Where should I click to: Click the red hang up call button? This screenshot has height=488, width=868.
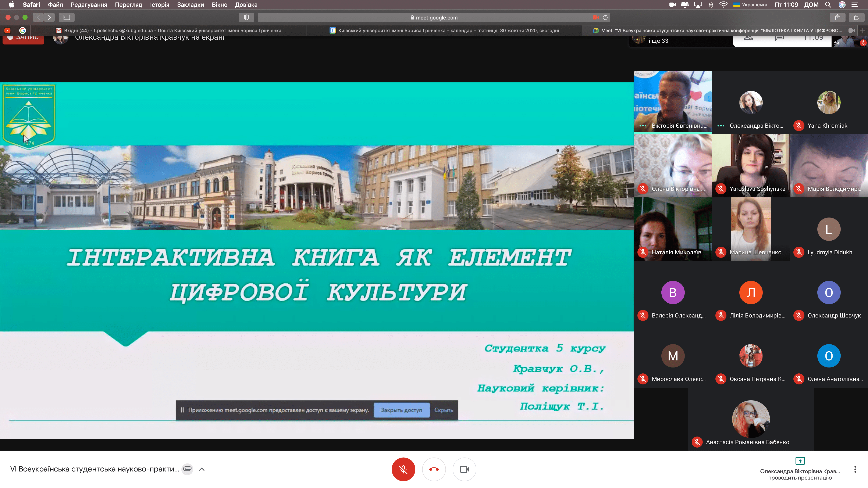tap(434, 469)
